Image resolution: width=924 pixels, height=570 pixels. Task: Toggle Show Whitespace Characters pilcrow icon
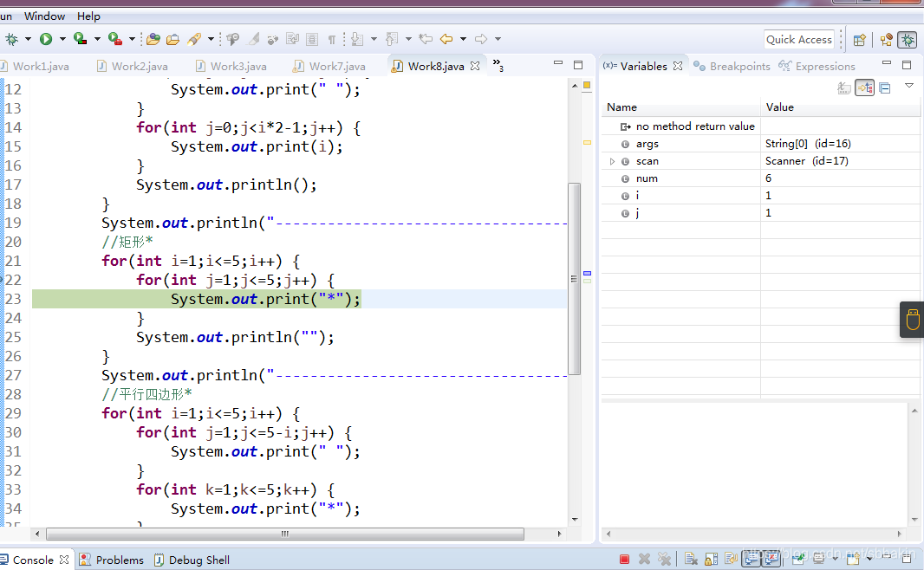pos(332,40)
